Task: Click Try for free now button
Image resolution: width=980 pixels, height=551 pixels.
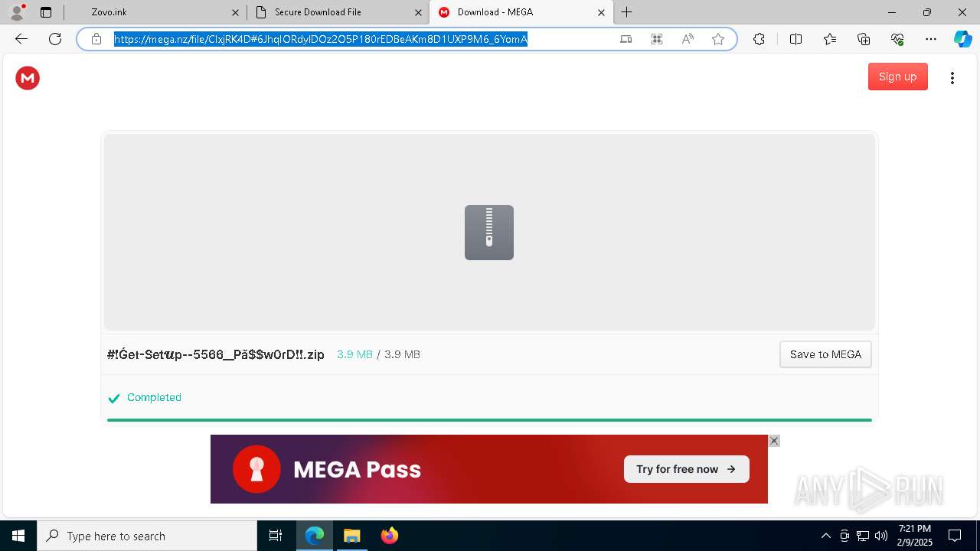Action: (x=686, y=469)
